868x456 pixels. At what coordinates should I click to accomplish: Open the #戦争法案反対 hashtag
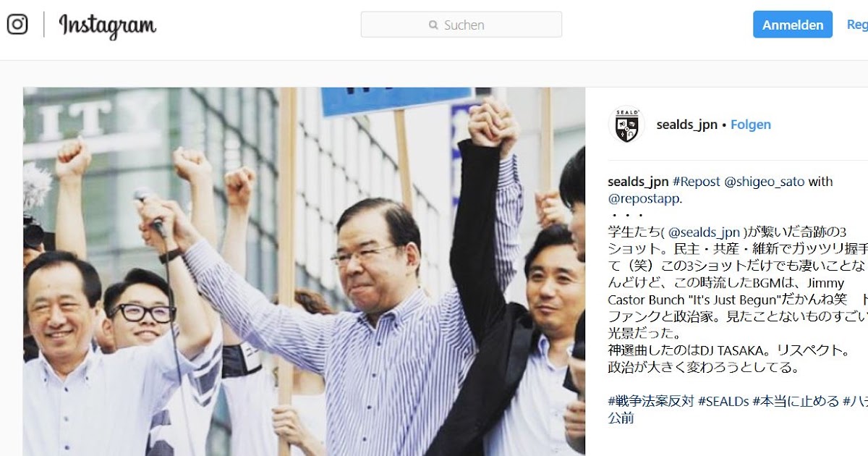point(651,400)
